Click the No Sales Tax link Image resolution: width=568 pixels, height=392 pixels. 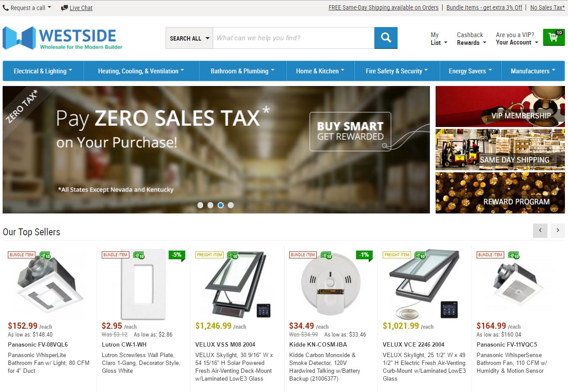click(547, 7)
